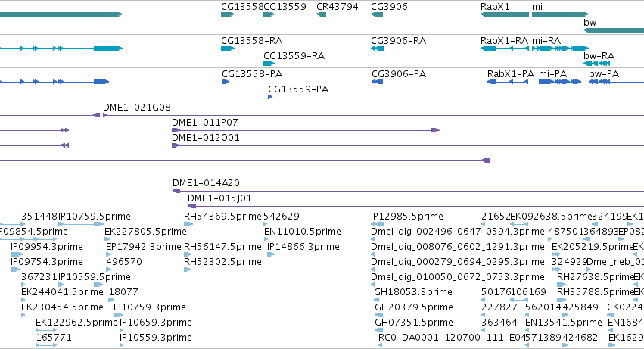Image resolution: width=644 pixels, height=349 pixels.
Task: Open the RH35788.5prime EST label
Action: [596, 292]
